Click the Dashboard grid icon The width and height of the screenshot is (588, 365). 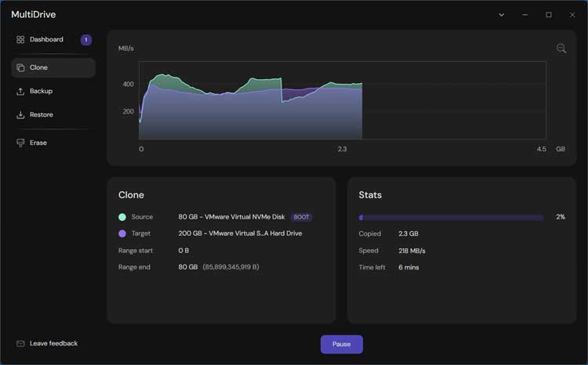pyautogui.click(x=20, y=40)
